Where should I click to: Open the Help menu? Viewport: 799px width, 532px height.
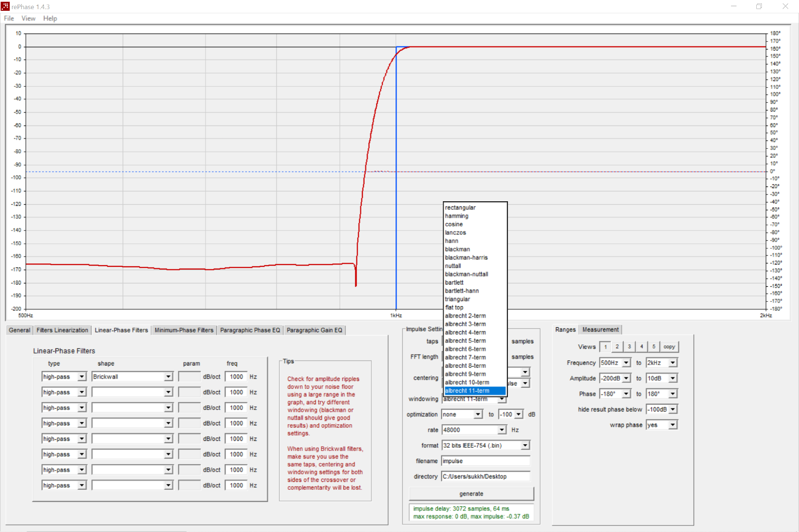pyautogui.click(x=50, y=18)
